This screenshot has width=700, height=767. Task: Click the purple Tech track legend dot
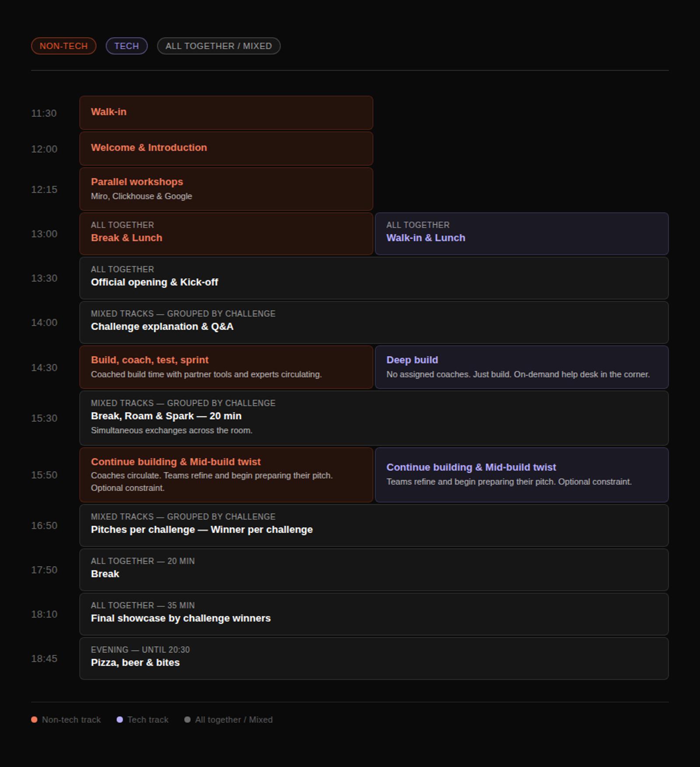click(119, 720)
